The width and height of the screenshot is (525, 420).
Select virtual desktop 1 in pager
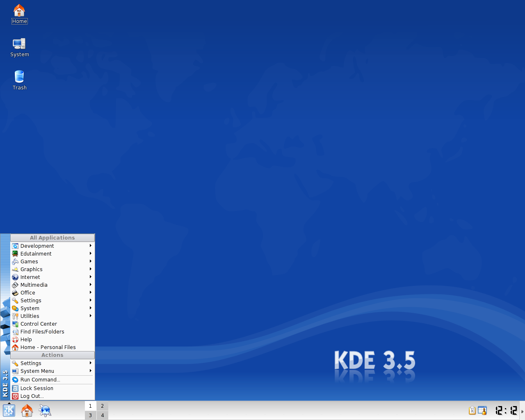coord(91,406)
